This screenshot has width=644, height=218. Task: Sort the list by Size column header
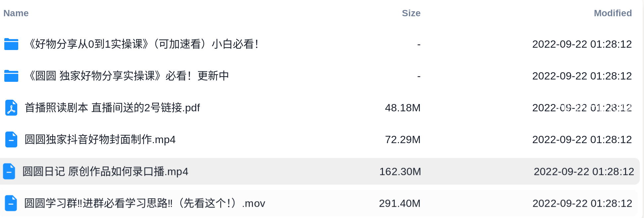pos(411,13)
